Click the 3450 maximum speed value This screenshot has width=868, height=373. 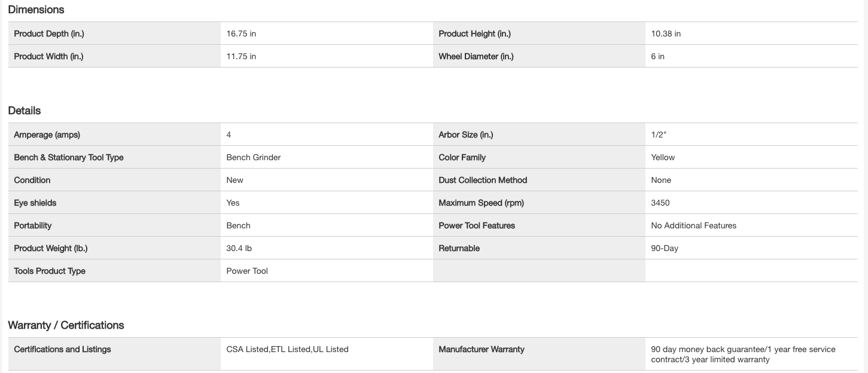click(x=660, y=203)
